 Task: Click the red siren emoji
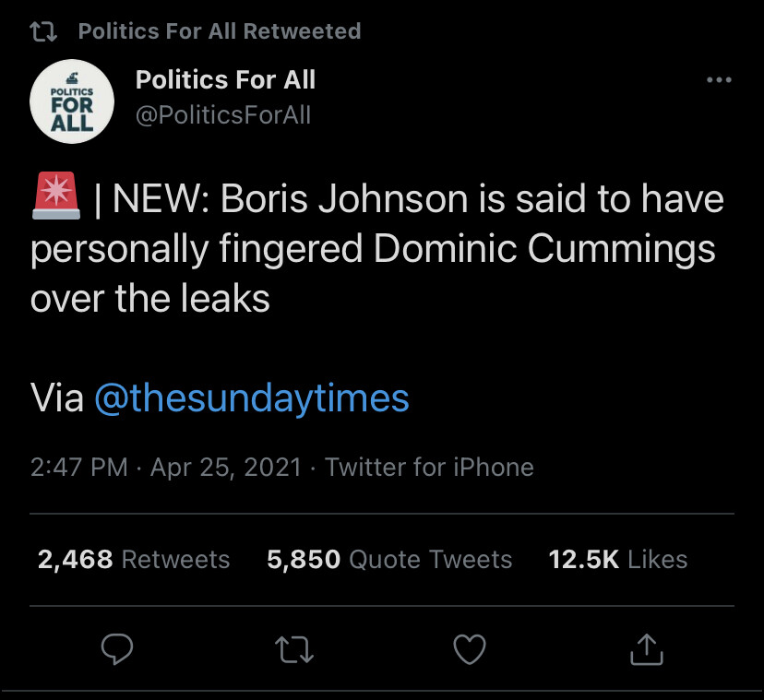[x=56, y=197]
